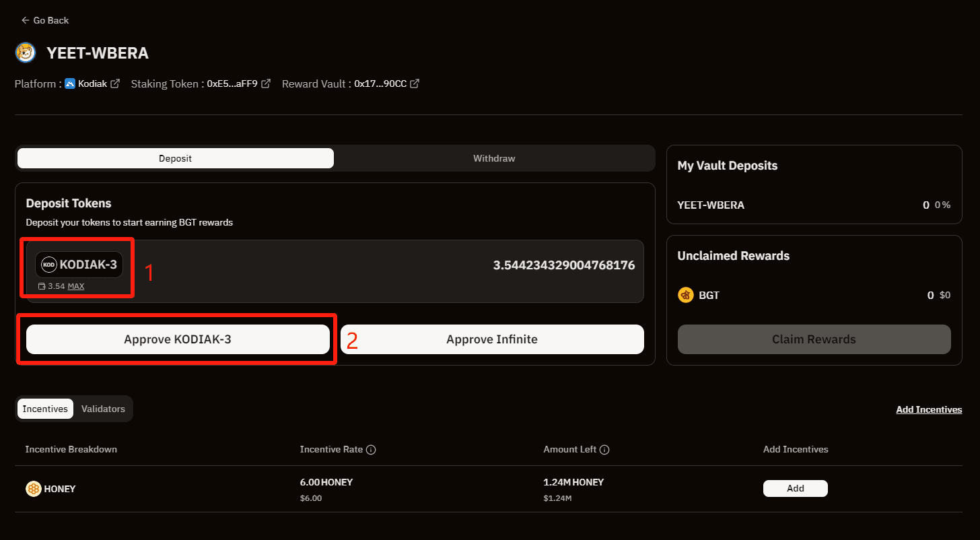The height and width of the screenshot is (540, 980).
Task: Switch to the Deposit tab
Action: coord(175,158)
